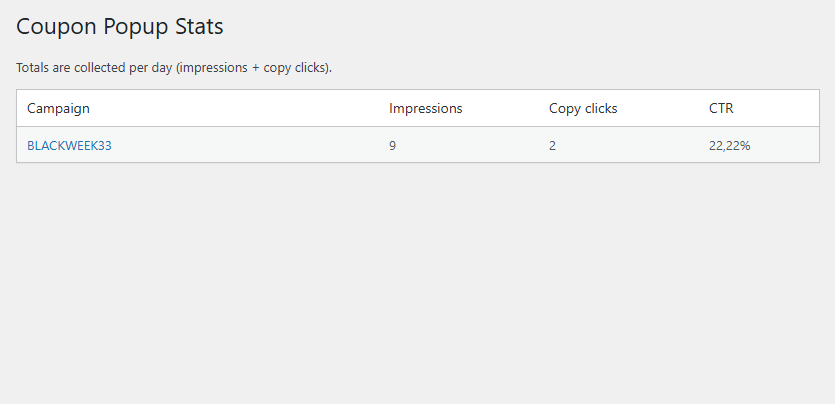Image resolution: width=835 pixels, height=404 pixels.
Task: Click "collected per day" in the description
Action: click(x=123, y=68)
